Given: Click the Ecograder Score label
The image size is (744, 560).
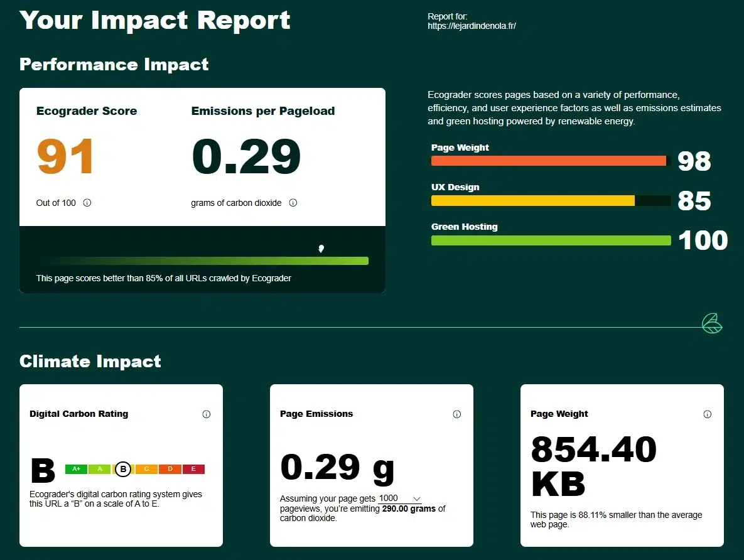Looking at the screenshot, I should pyautogui.click(x=87, y=111).
